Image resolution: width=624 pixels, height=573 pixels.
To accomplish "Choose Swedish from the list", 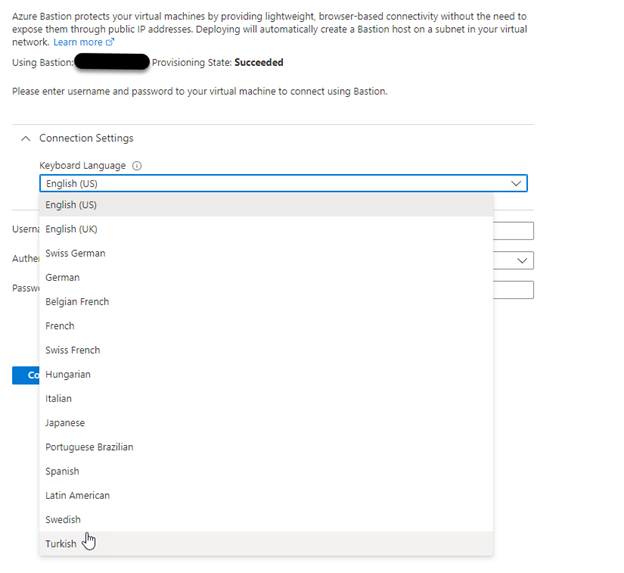I will [63, 519].
